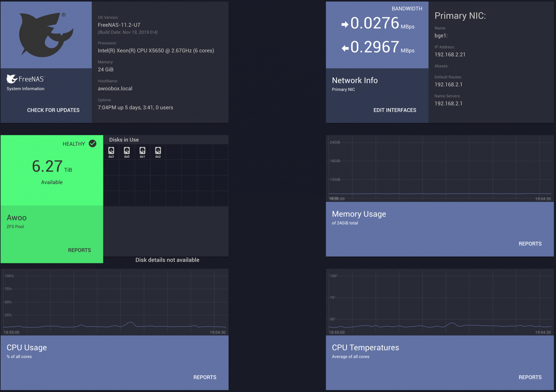Viewport: 556px width, 392px height.
Task: Open REPORTS under CPU Temperatures
Action: [x=530, y=377]
